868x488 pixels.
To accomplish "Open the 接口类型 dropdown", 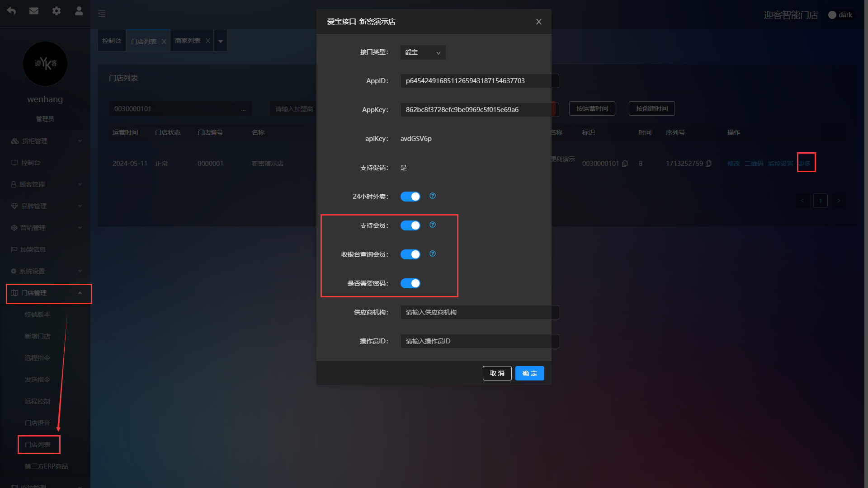I will [x=423, y=52].
